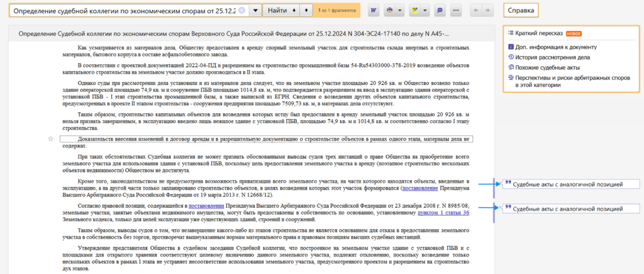Image resolution: width=644 pixels, height=274 pixels.
Task: Click the info icon beside Доп. информация
Action: [x=511, y=47]
